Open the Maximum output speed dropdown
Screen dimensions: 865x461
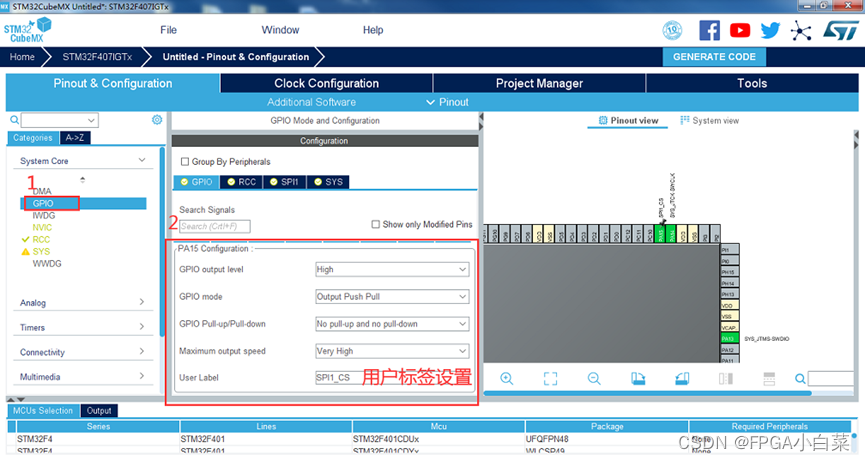coord(392,351)
